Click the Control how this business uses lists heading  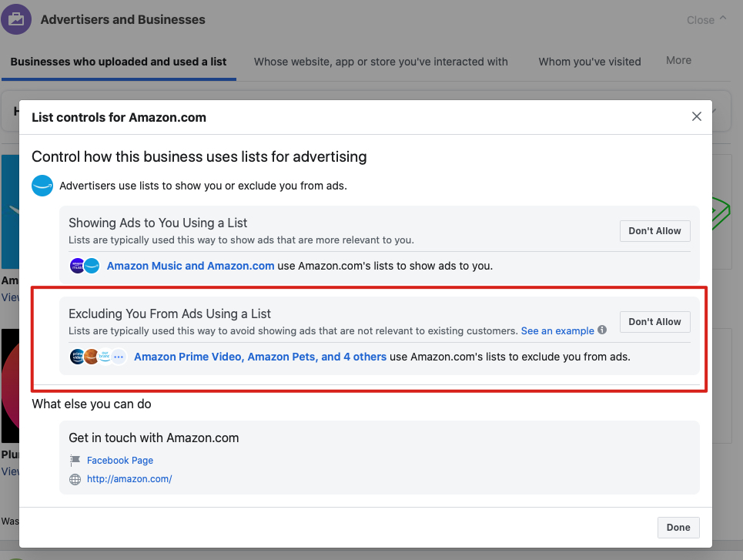pyautogui.click(x=199, y=156)
